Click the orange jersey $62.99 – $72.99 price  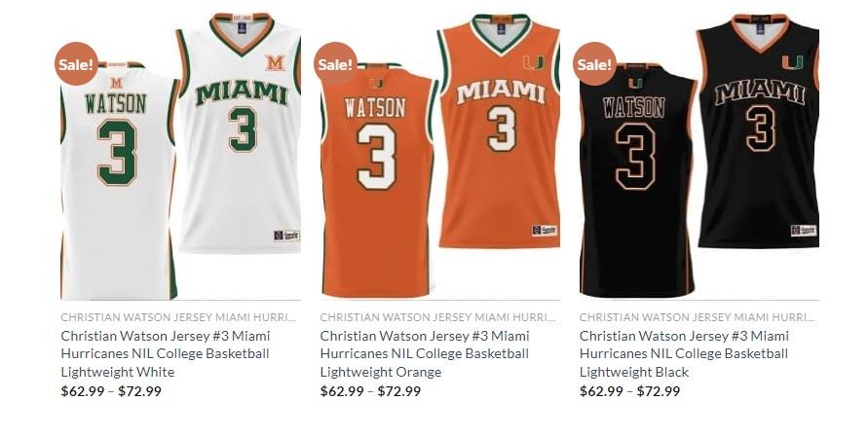click(x=370, y=391)
